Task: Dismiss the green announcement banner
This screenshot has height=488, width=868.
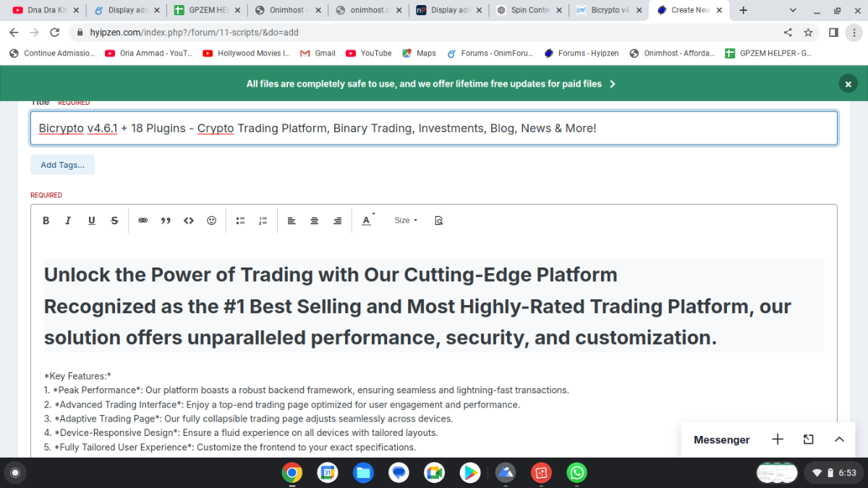Action: tap(848, 84)
